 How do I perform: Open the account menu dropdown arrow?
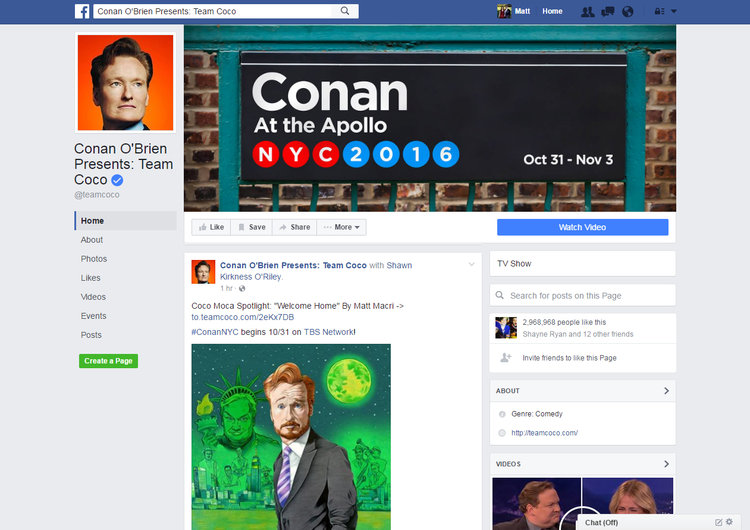(x=673, y=11)
